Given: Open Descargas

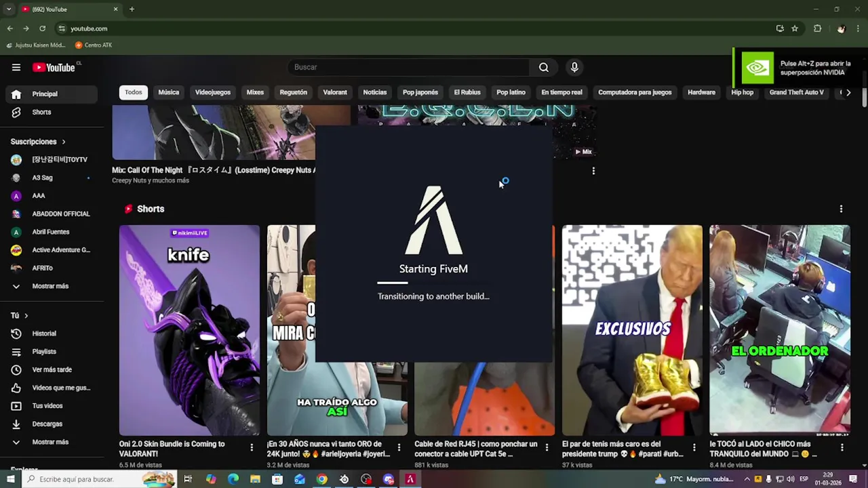Looking at the screenshot, I should (x=52, y=424).
